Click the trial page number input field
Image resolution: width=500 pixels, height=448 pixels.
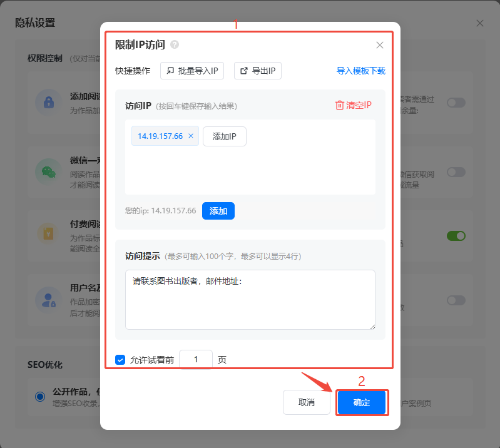pyautogui.click(x=196, y=360)
